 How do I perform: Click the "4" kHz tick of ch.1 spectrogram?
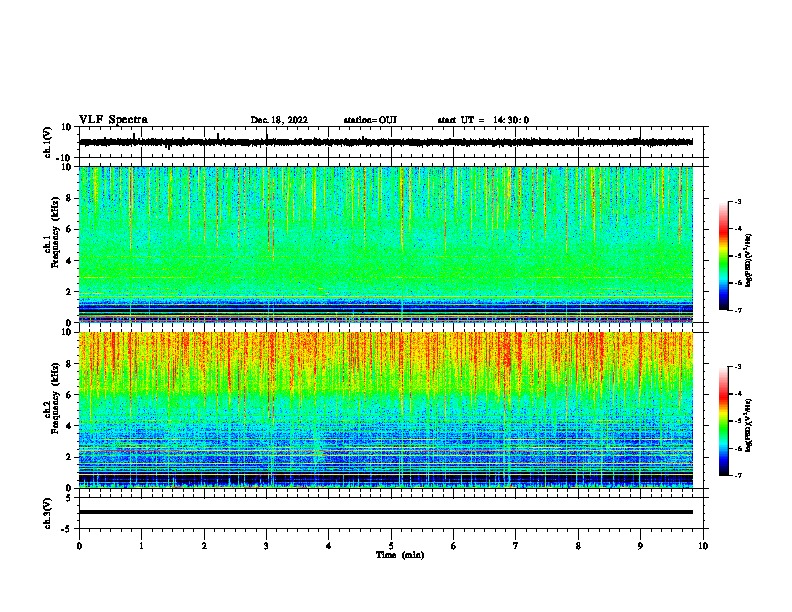[x=69, y=261]
